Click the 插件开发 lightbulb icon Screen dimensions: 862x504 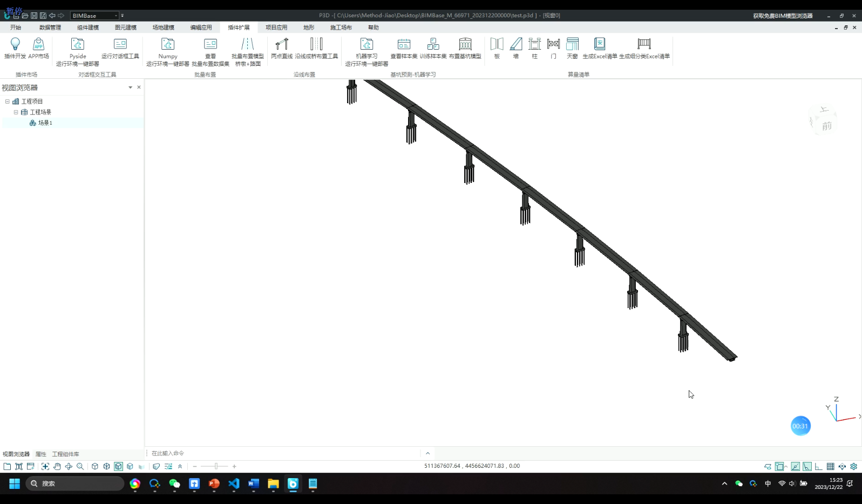[15, 44]
